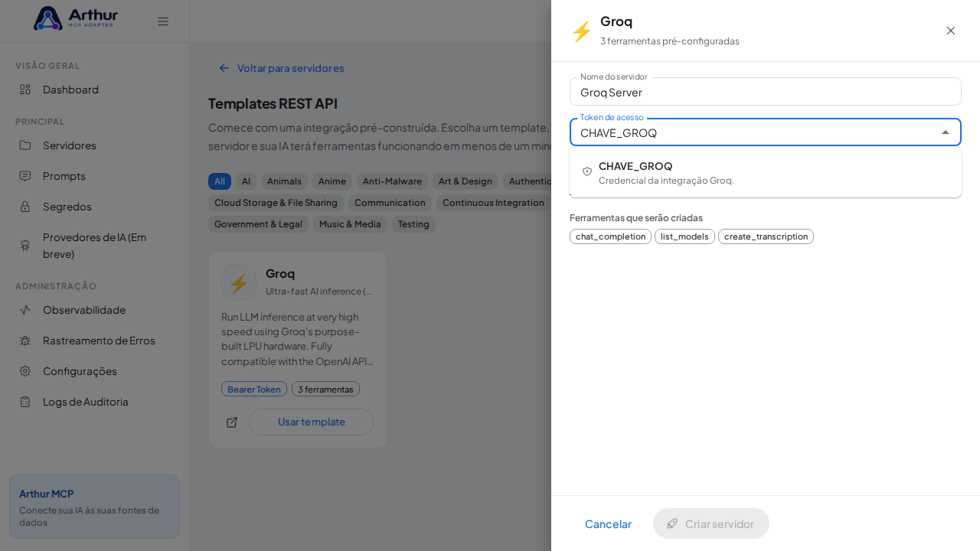Click the Arthur MCP promo card

[x=94, y=507]
